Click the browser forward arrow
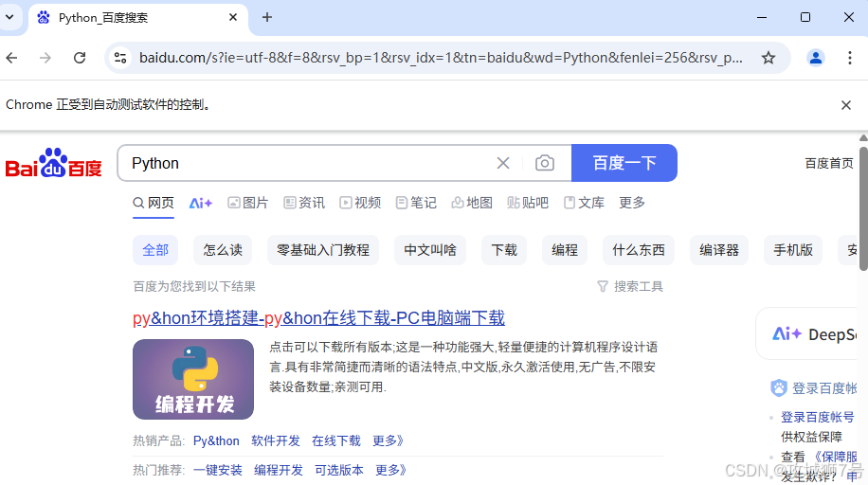The width and height of the screenshot is (868, 485). pos(45,58)
